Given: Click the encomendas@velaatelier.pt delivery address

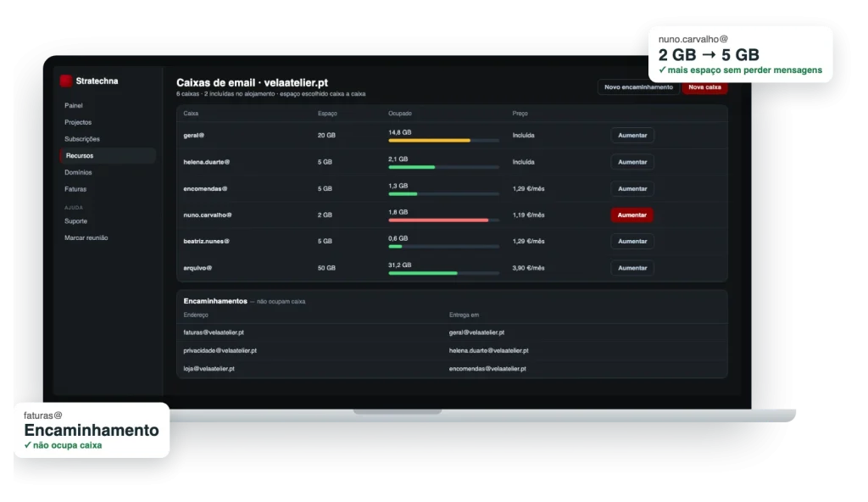Looking at the screenshot, I should (x=487, y=369).
